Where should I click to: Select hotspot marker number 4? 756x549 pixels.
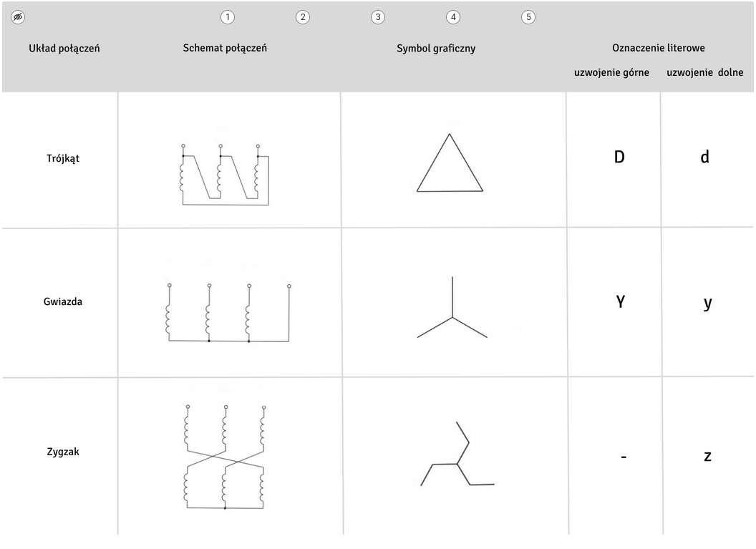(x=453, y=17)
